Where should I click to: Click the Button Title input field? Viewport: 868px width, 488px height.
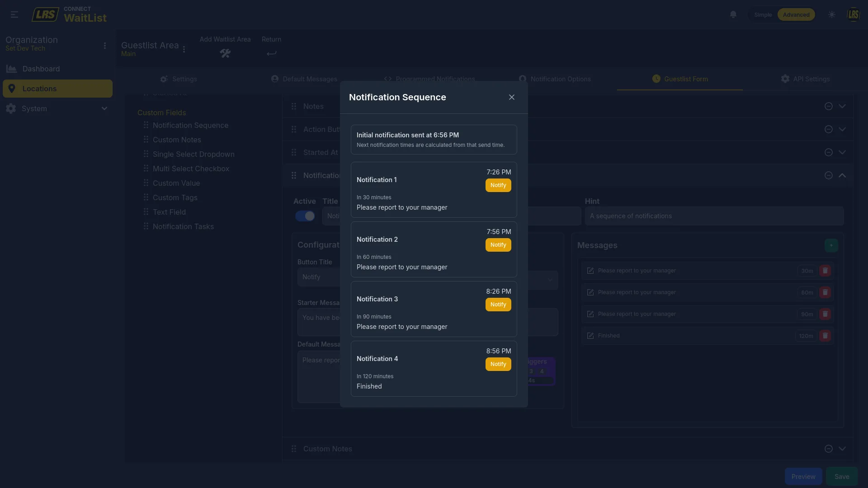(x=319, y=277)
